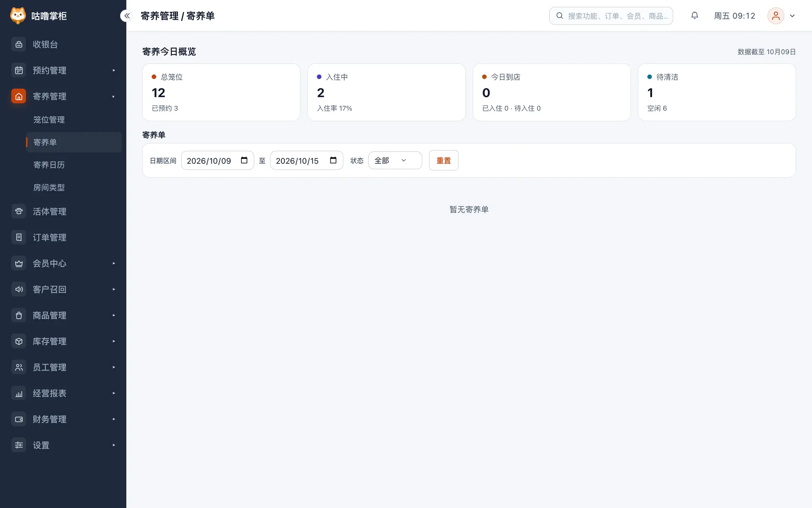Select the 寄养单 submenu item
812x508 pixels.
click(74, 142)
